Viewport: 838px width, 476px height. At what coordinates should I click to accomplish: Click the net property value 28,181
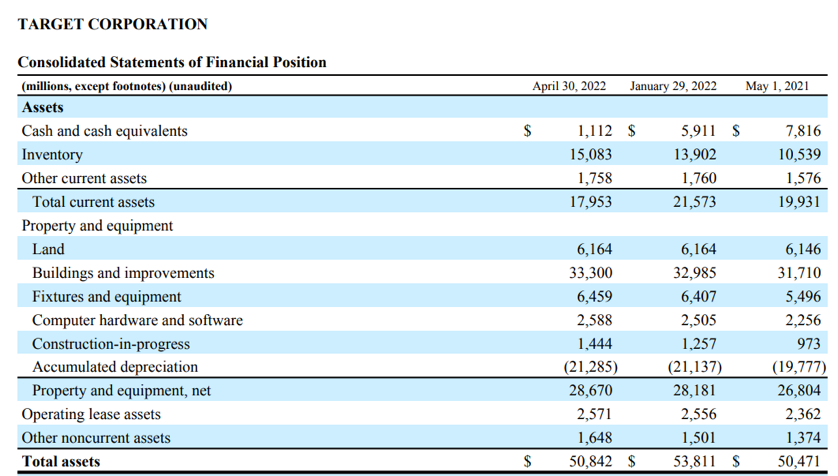tap(695, 391)
